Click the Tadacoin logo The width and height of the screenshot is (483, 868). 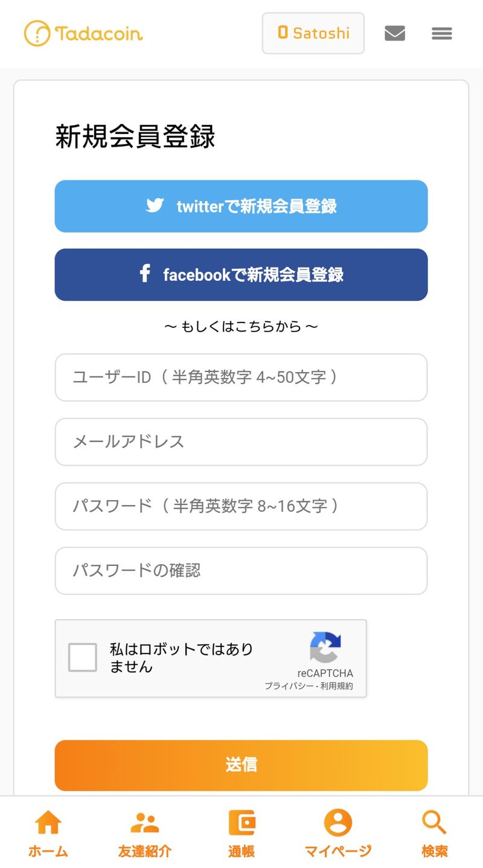[x=83, y=33]
